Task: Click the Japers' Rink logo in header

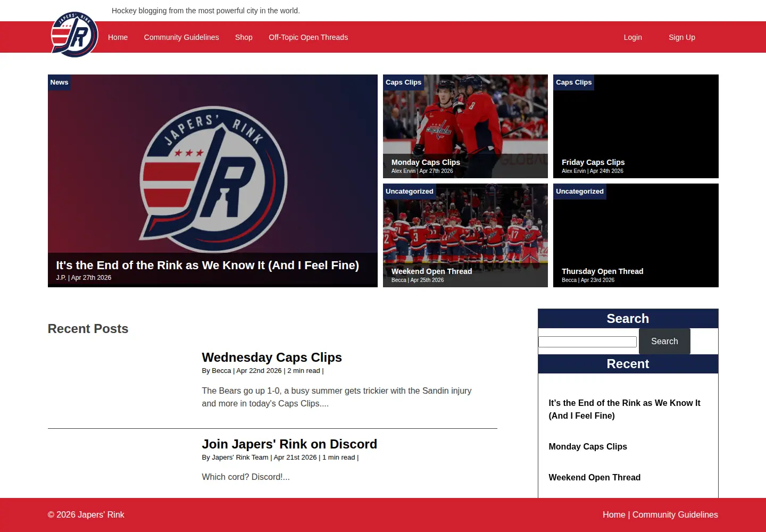Action: point(74,35)
